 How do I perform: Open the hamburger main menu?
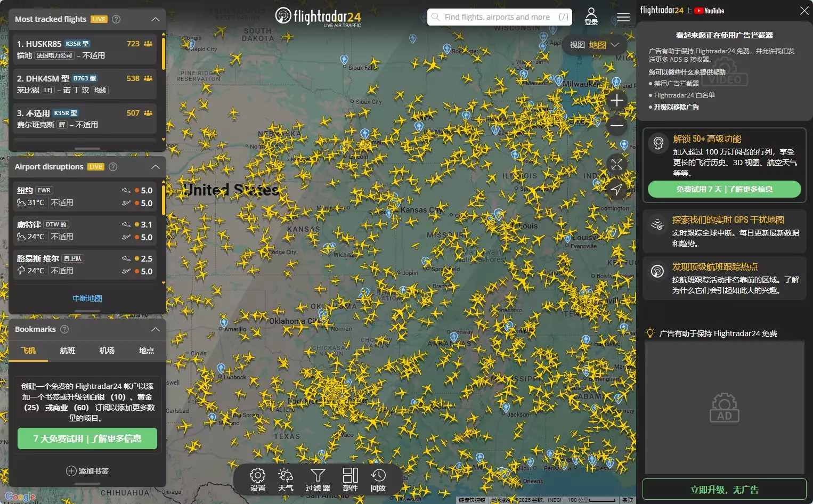click(x=623, y=17)
